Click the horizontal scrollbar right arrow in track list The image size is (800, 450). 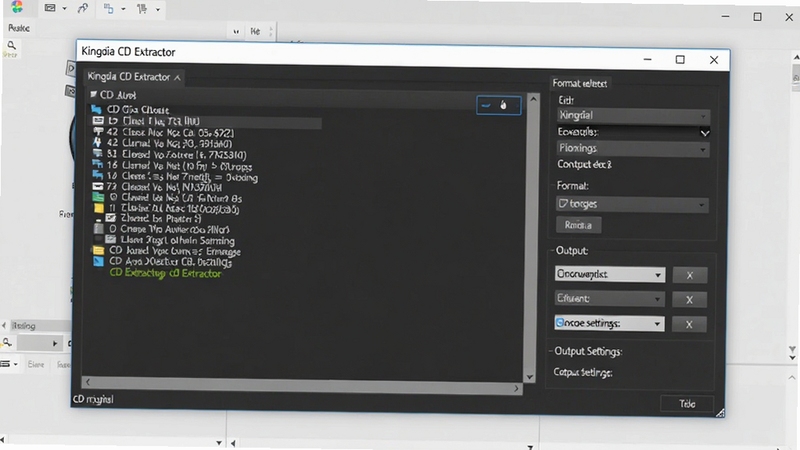(x=516, y=389)
